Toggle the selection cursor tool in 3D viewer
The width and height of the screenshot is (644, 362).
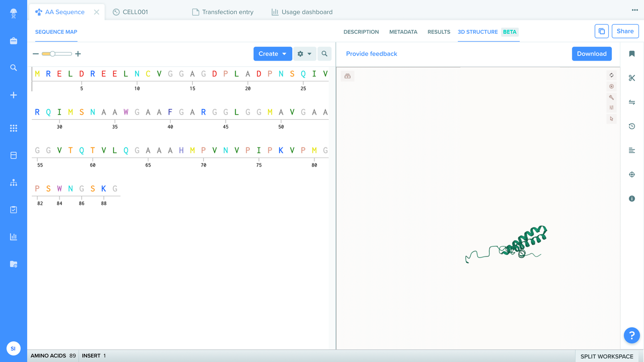(611, 118)
